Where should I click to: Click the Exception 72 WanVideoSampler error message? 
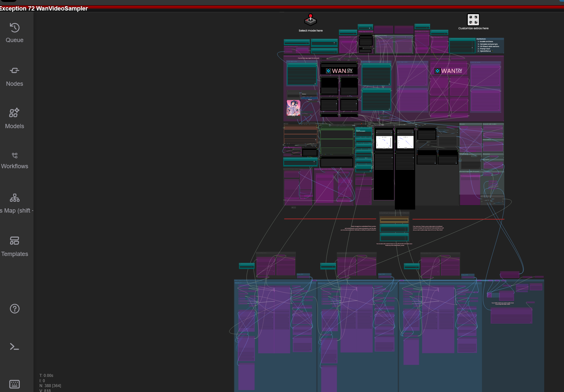(x=44, y=9)
